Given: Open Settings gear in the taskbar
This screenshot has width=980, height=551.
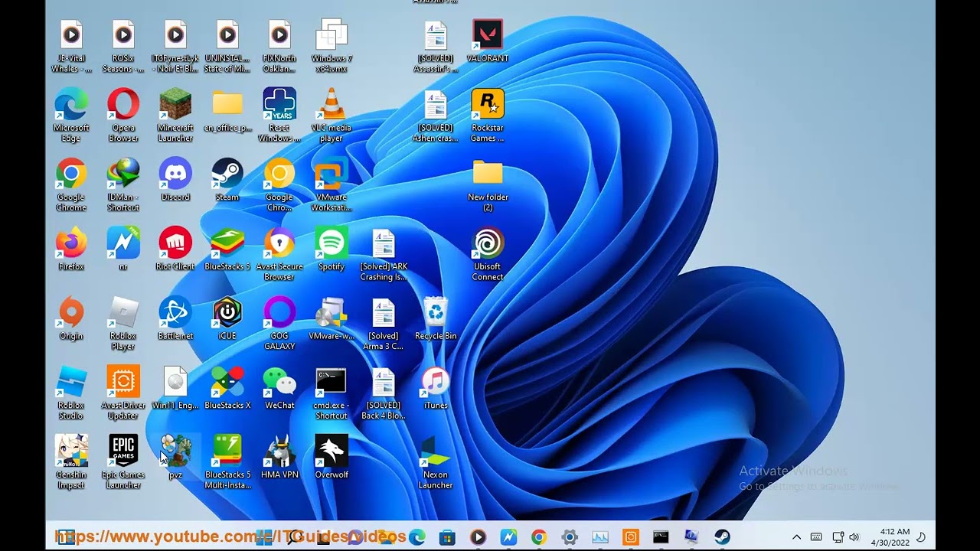Looking at the screenshot, I should click(x=570, y=537).
